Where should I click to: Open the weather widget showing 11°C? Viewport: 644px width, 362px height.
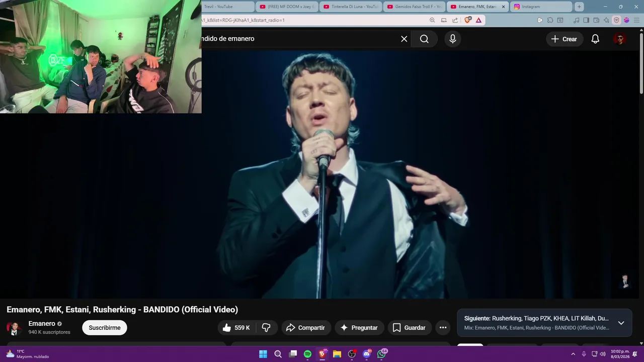[27, 354]
